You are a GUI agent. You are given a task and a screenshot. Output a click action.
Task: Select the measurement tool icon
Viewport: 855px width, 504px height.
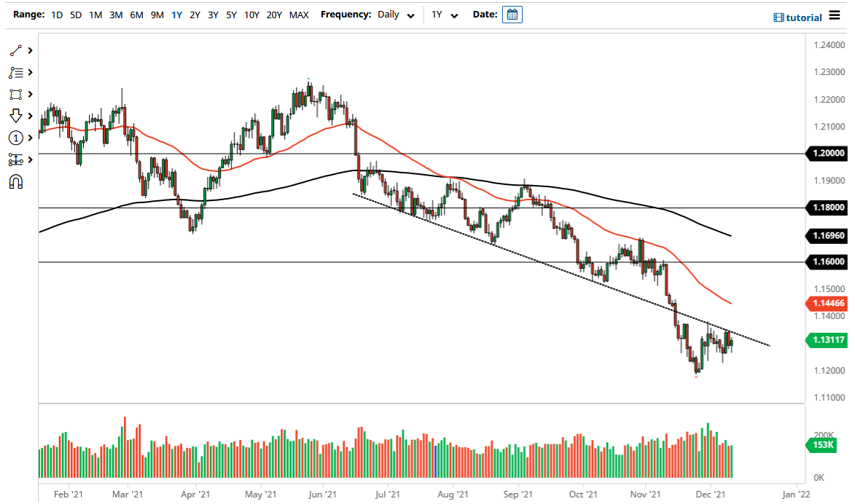15,160
